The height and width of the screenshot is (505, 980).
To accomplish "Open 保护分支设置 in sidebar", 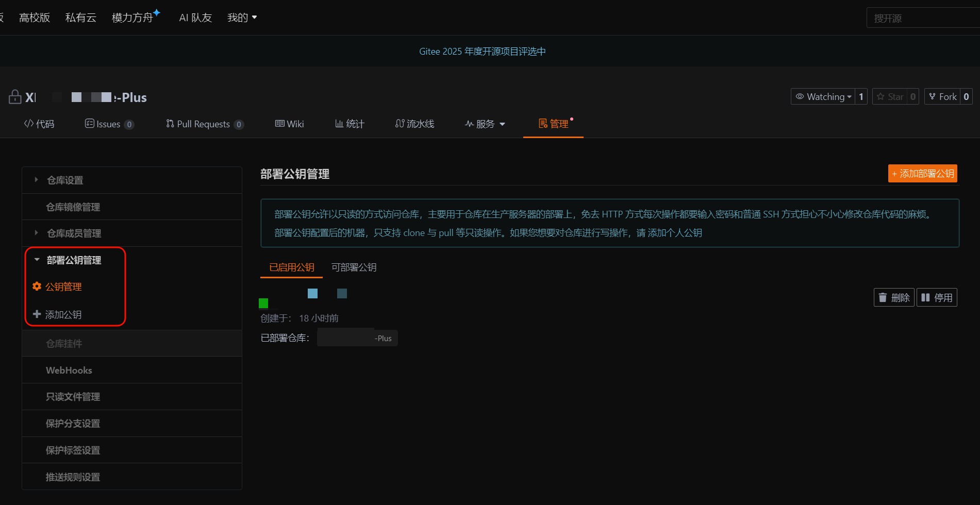I will click(x=132, y=424).
